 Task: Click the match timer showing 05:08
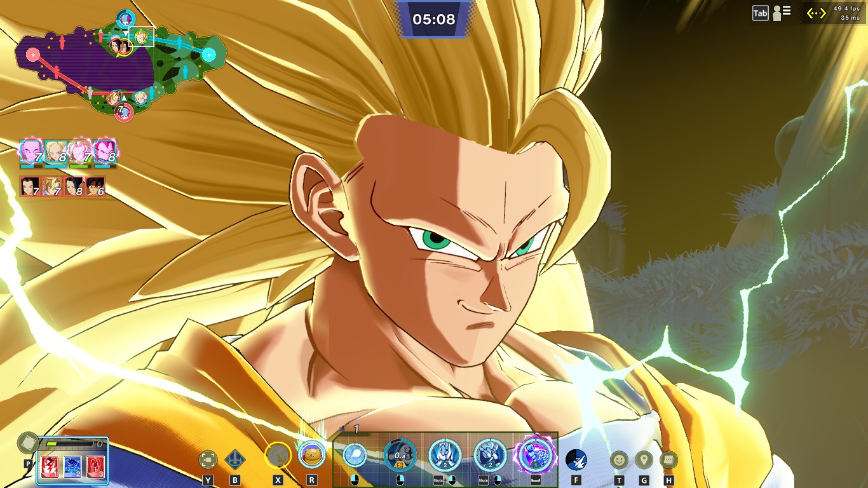pyautogui.click(x=434, y=19)
